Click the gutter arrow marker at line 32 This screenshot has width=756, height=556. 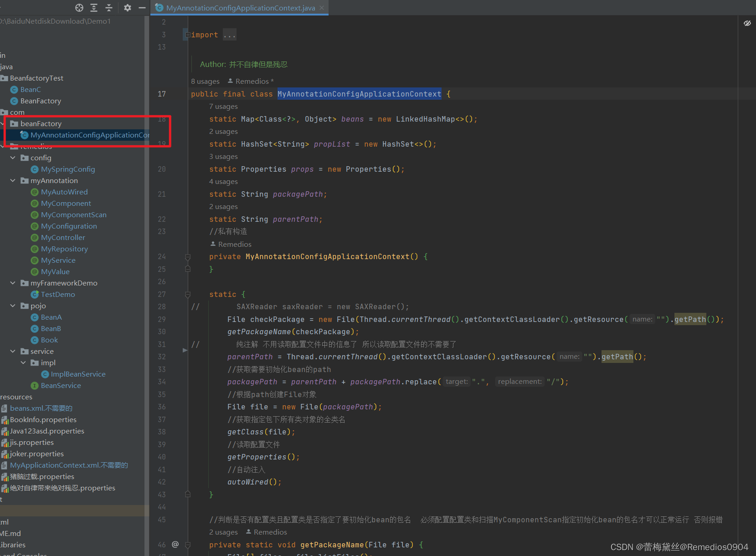click(185, 350)
